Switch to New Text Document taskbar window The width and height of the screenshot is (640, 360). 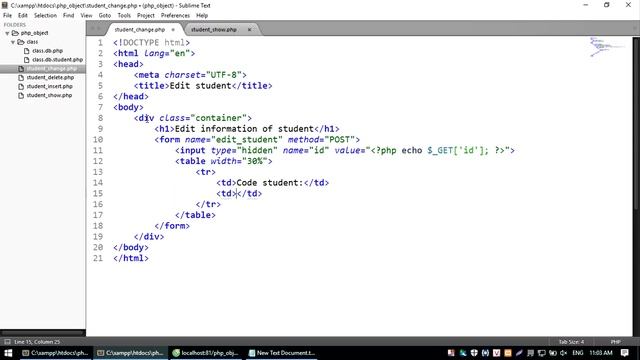(x=282, y=353)
